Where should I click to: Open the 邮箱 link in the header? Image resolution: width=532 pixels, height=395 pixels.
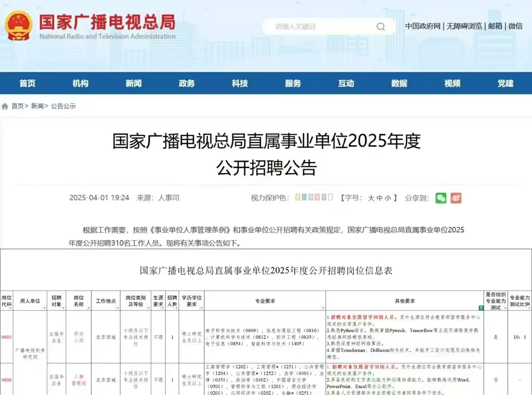pyautogui.click(x=495, y=26)
